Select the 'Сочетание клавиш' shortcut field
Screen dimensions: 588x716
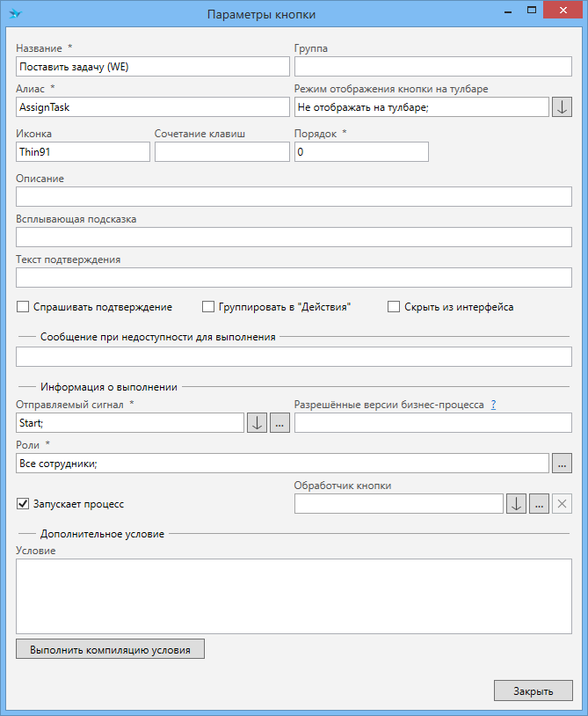[x=221, y=152]
